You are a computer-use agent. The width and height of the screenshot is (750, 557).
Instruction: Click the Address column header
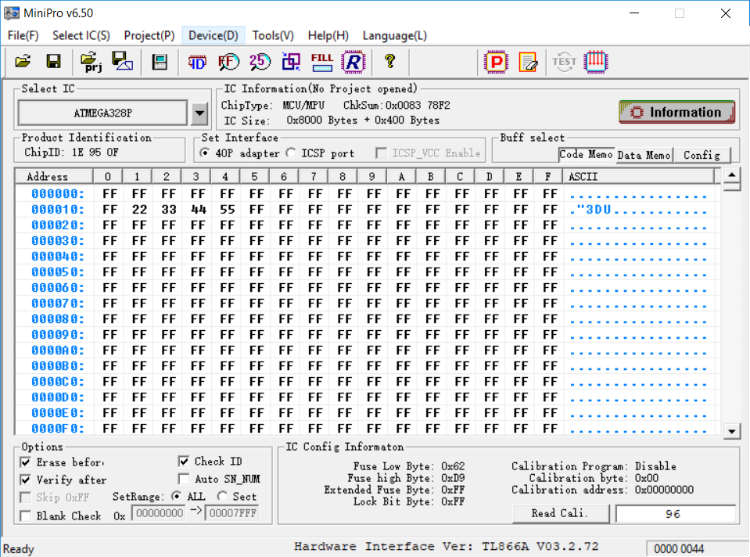coord(54,176)
